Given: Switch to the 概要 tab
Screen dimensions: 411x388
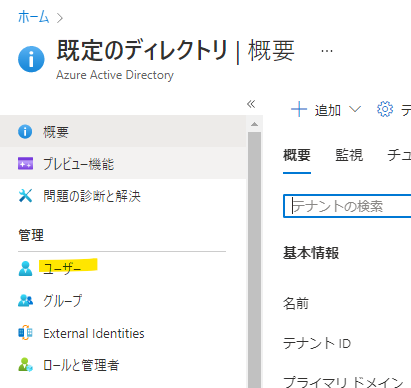Looking at the screenshot, I should [297, 155].
